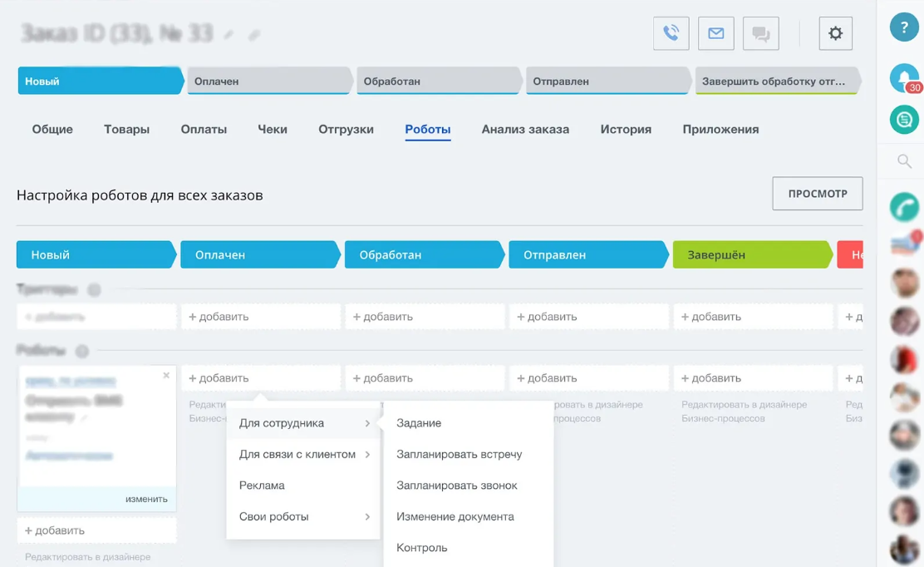Close the robot card with the X

(166, 376)
